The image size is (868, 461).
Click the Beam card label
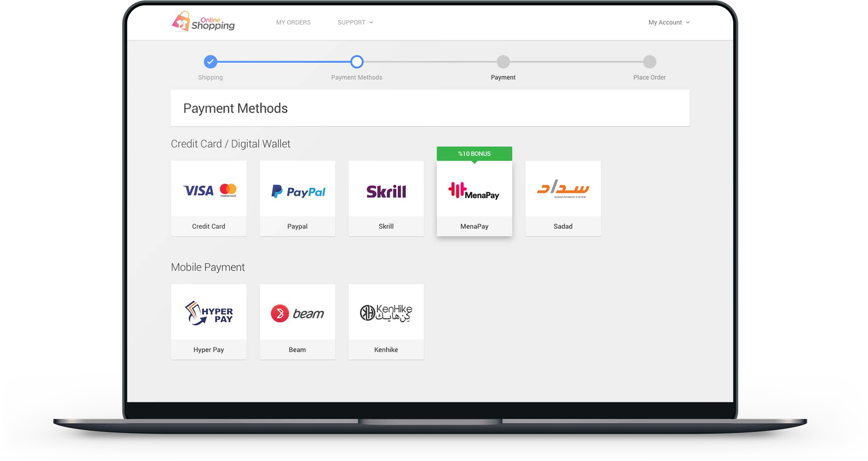(297, 350)
